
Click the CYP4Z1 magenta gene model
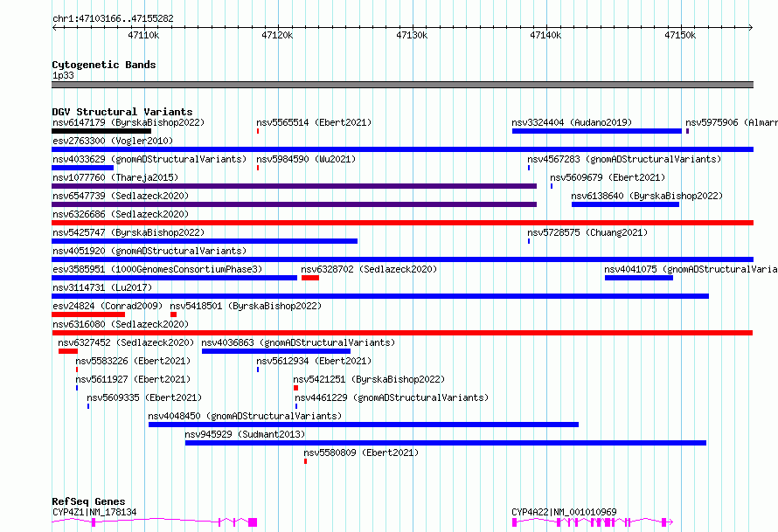(155, 522)
